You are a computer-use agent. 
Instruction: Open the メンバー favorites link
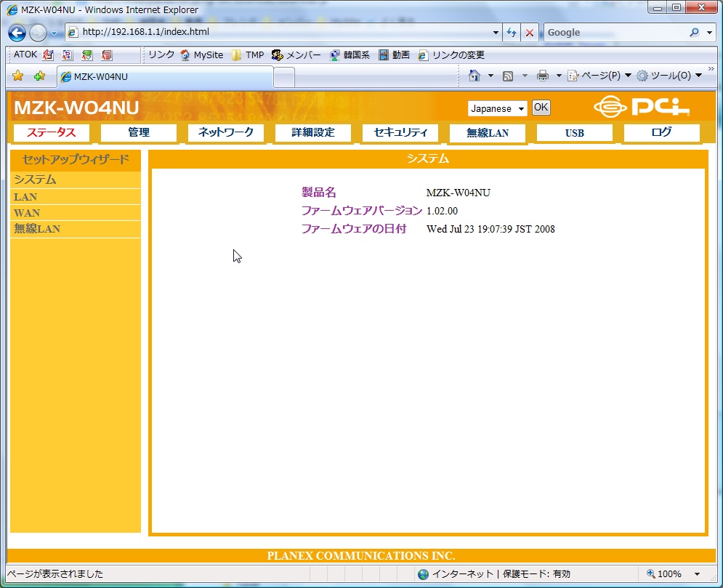pyautogui.click(x=296, y=55)
